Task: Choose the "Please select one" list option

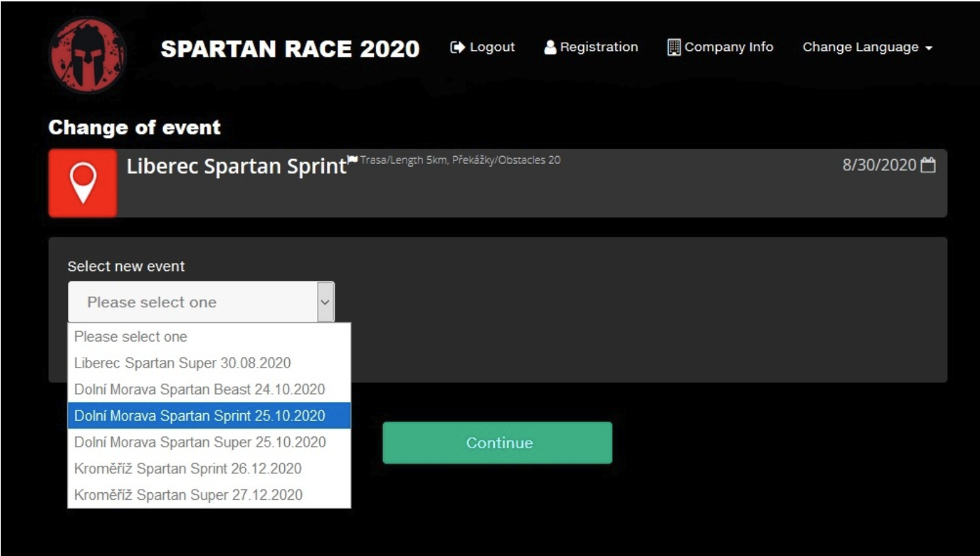Action: pyautogui.click(x=131, y=337)
